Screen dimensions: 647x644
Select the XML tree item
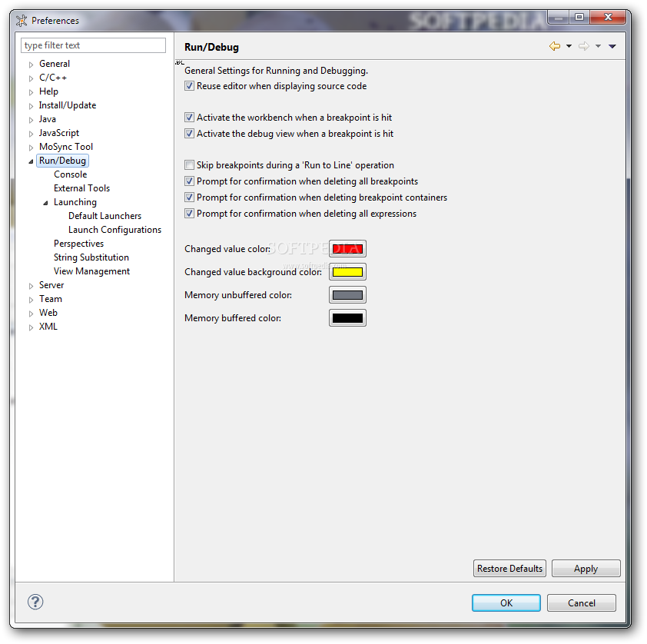point(48,327)
